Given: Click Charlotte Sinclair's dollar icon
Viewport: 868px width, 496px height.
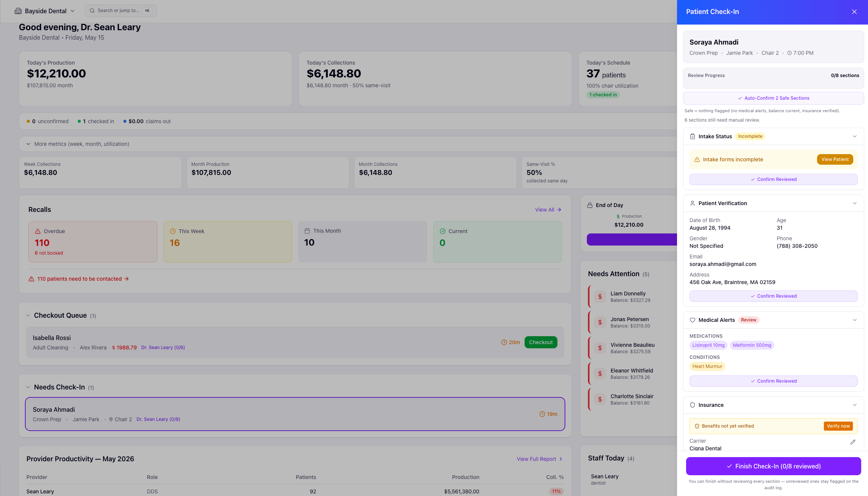Looking at the screenshot, I should coord(600,399).
